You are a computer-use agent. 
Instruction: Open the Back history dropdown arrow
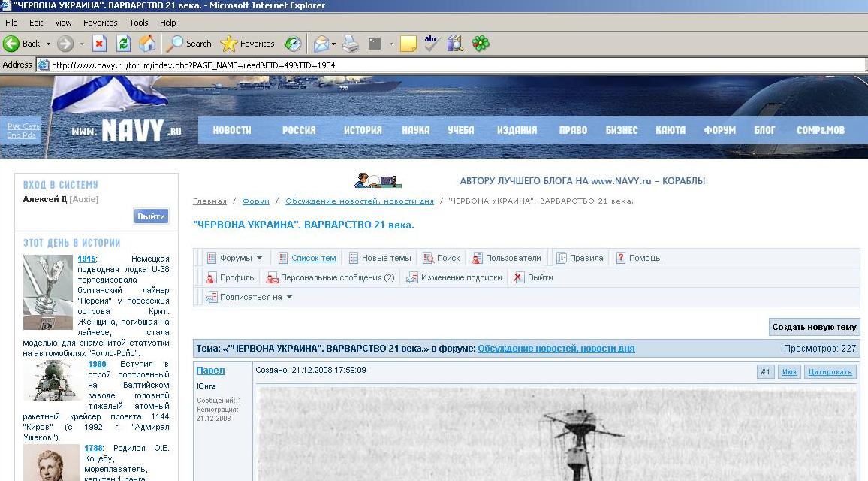(x=48, y=44)
